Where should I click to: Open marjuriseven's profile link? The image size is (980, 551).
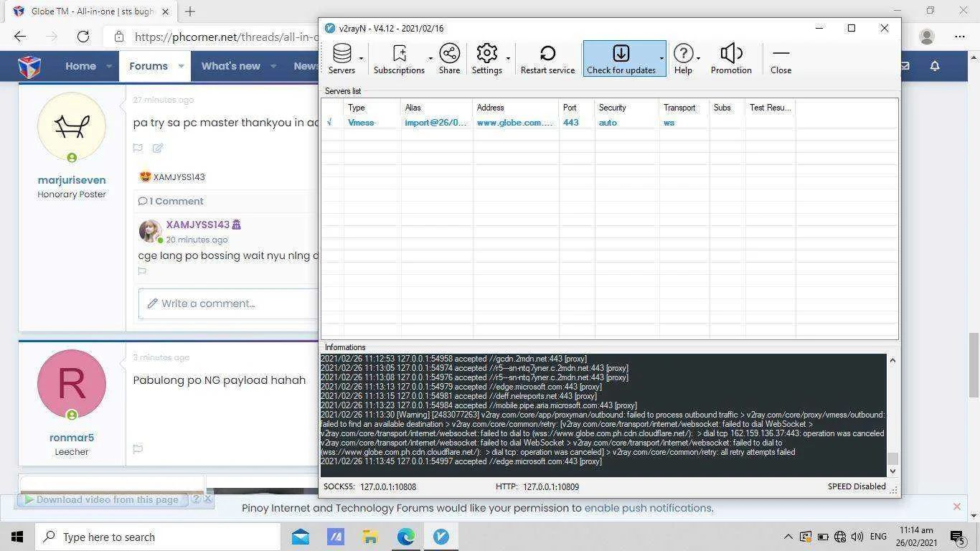pyautogui.click(x=72, y=180)
